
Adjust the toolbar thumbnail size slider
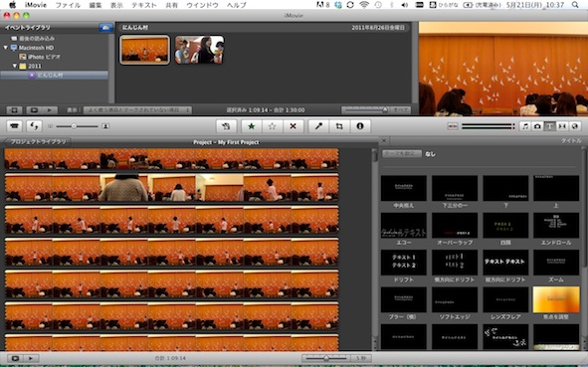click(74, 126)
